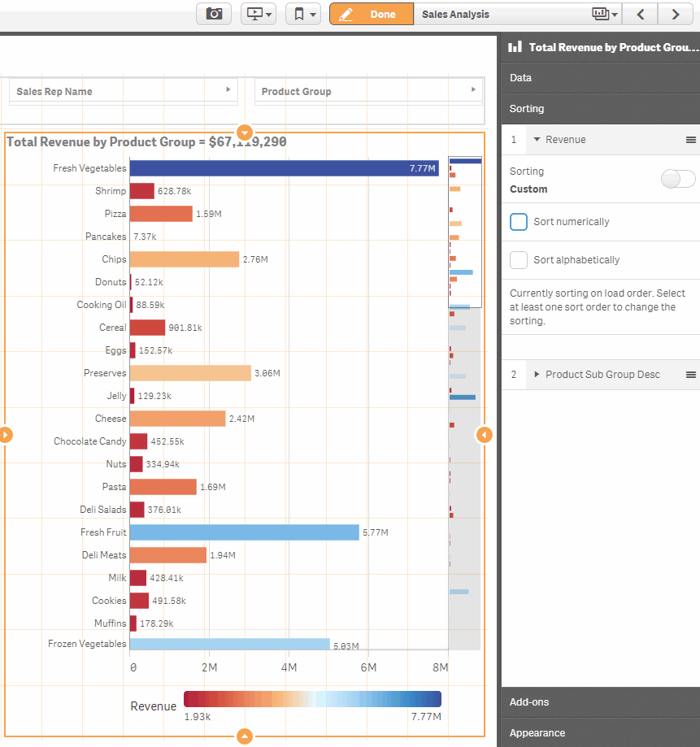Click the Revenue color gradient legend

click(312, 698)
